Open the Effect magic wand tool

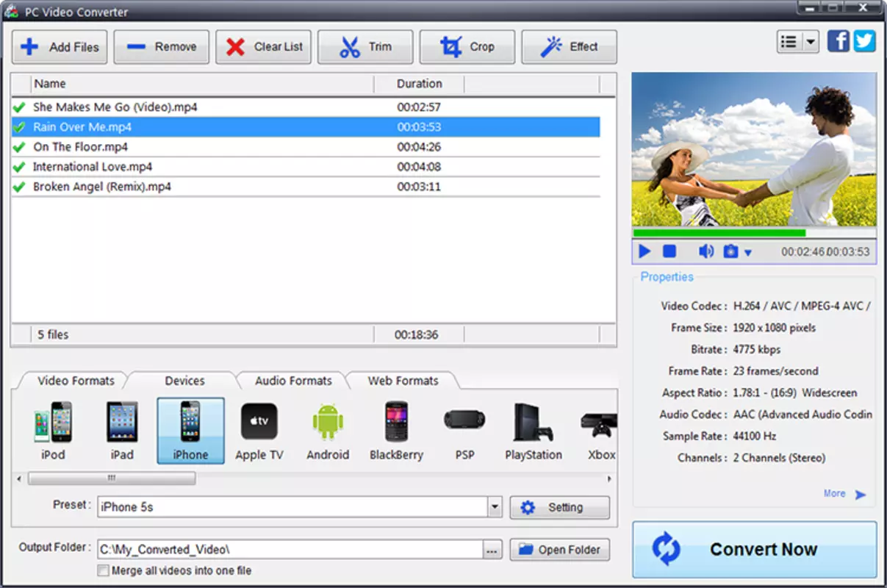click(x=570, y=47)
